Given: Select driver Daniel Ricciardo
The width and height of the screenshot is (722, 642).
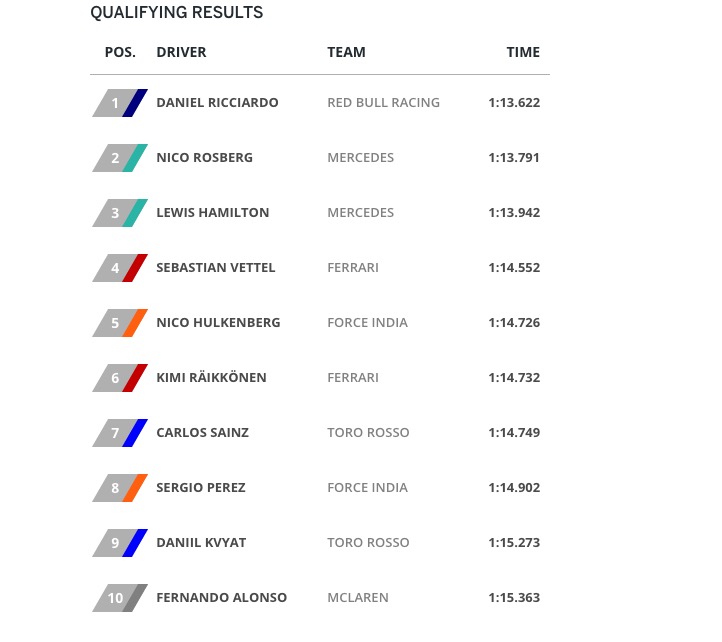Looking at the screenshot, I should (217, 103).
